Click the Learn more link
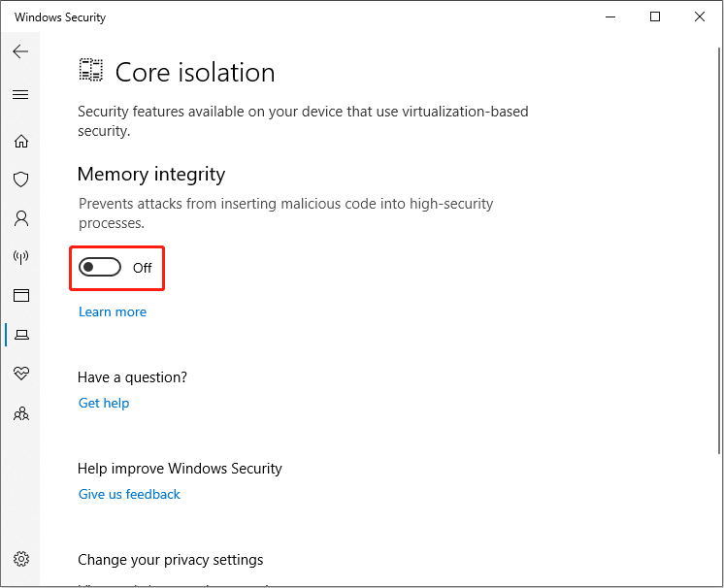Viewport: 724px width, 588px height. pos(113,312)
